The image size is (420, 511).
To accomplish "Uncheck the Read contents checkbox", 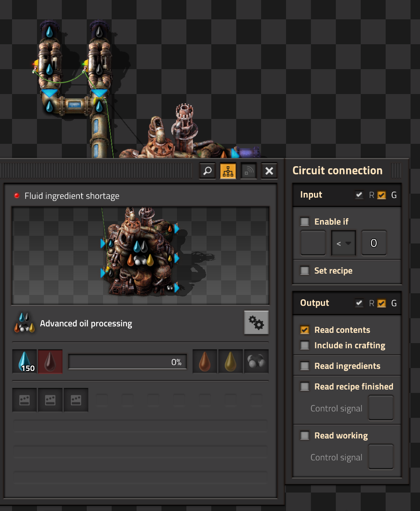I will (x=304, y=330).
